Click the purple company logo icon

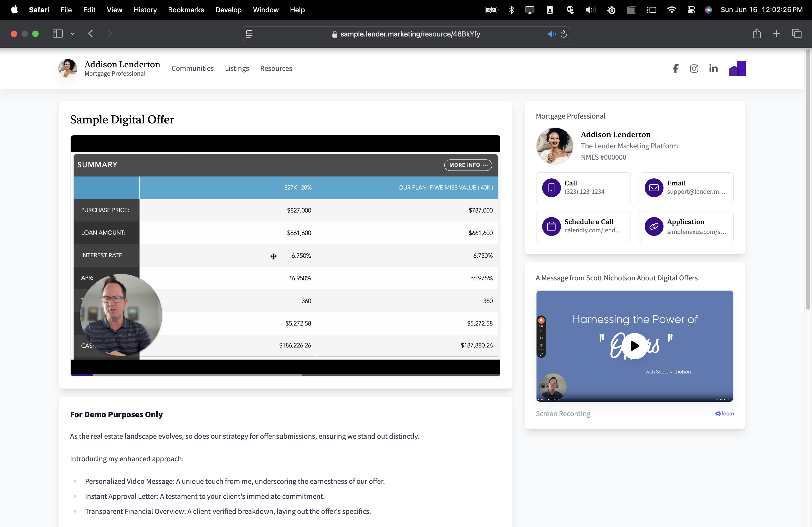click(737, 68)
